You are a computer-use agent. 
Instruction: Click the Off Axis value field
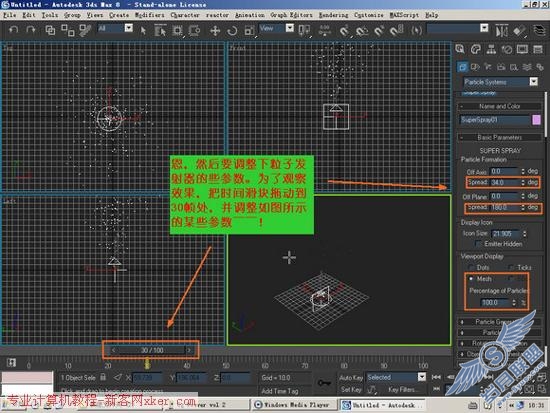pyautogui.click(x=504, y=171)
